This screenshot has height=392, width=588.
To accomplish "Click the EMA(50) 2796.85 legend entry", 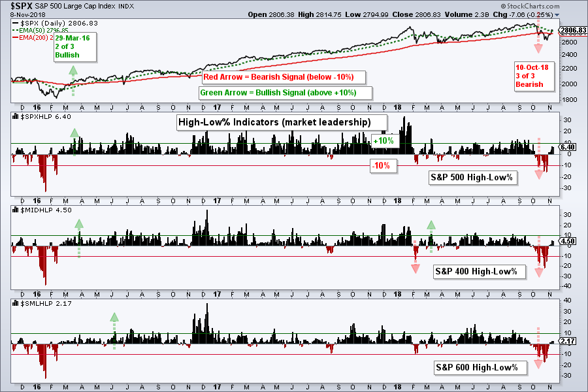I will click(41, 31).
